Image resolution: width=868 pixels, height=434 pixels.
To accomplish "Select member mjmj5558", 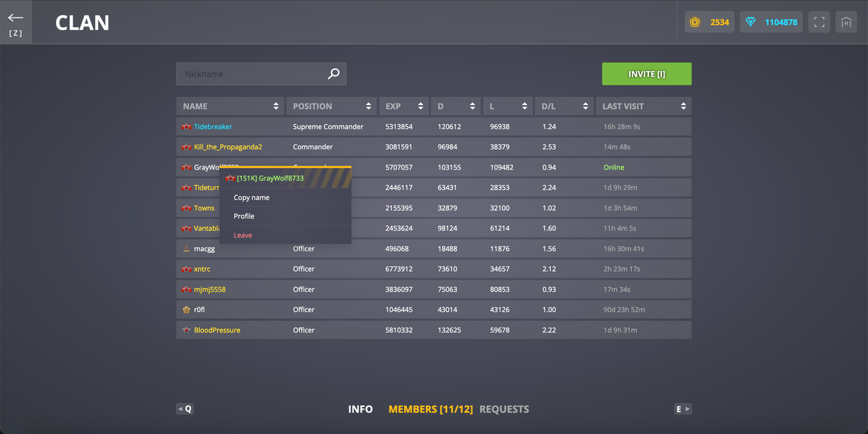I will click(210, 290).
